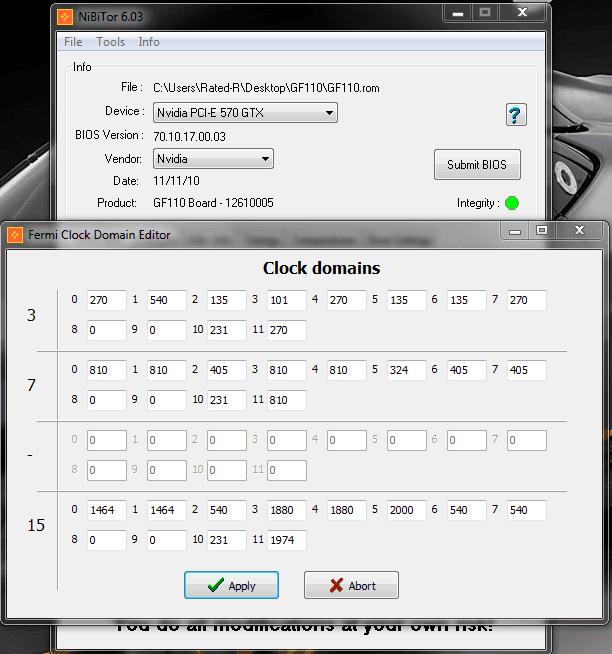Click the group label 7
612x654 pixels.
31,385
